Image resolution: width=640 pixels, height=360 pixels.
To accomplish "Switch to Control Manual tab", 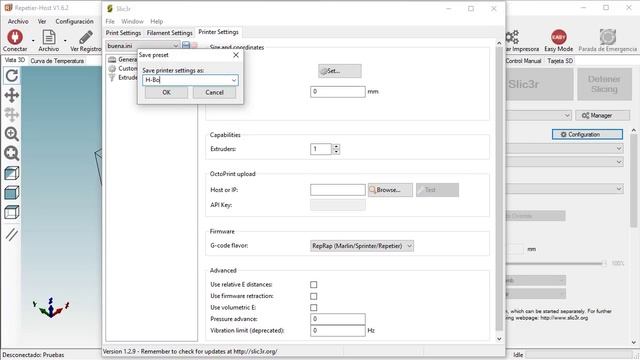I will point(524,61).
